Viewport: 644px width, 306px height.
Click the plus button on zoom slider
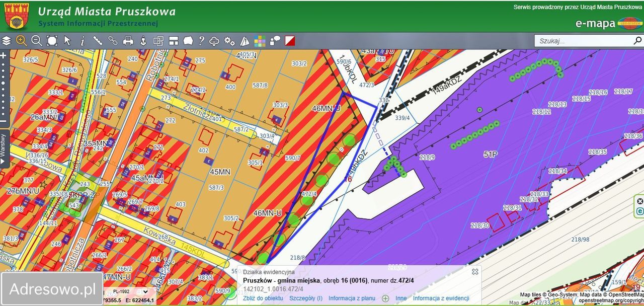(x=4, y=55)
